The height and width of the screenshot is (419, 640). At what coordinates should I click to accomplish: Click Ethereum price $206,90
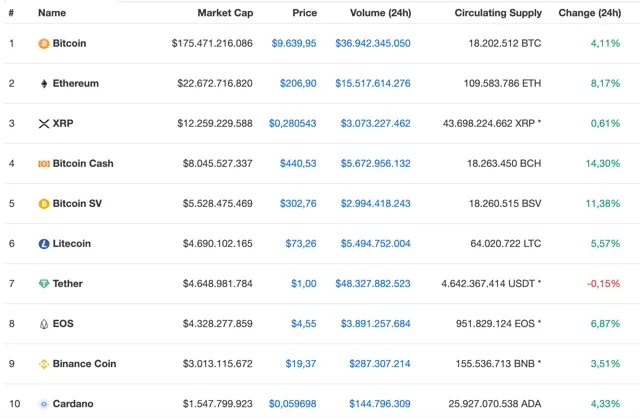[x=298, y=83]
